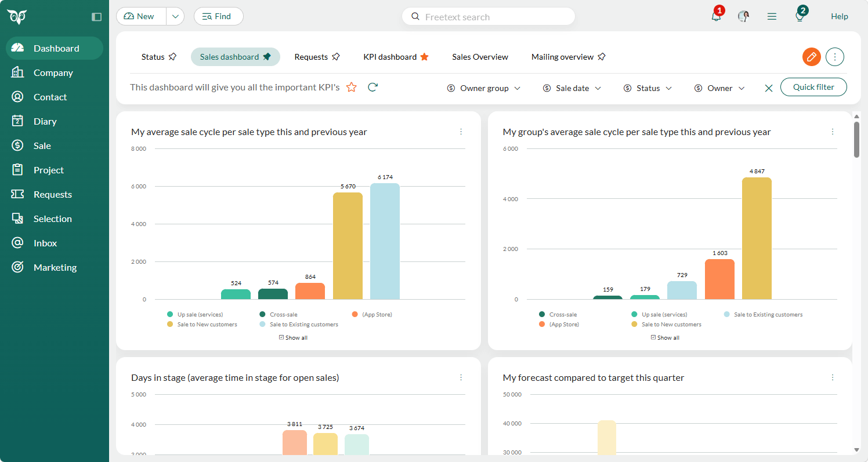Click the scrollbar down arrow
This screenshot has width=868, height=462.
coord(856,450)
